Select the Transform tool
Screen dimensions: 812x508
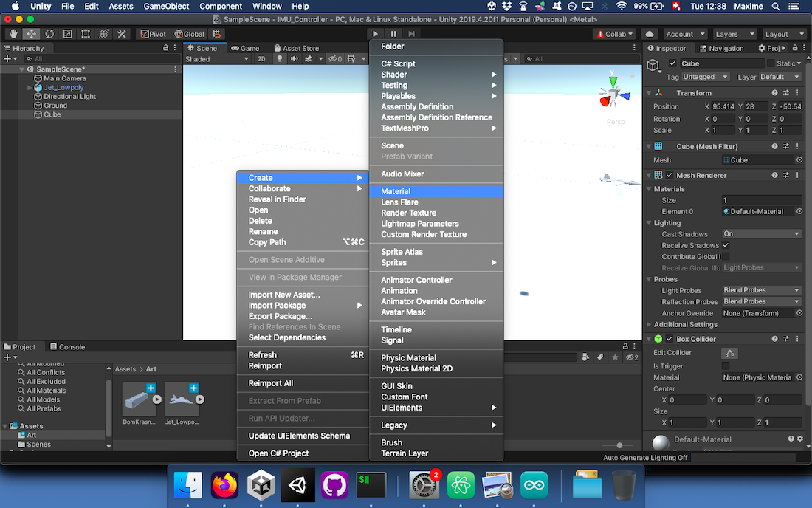pos(103,34)
